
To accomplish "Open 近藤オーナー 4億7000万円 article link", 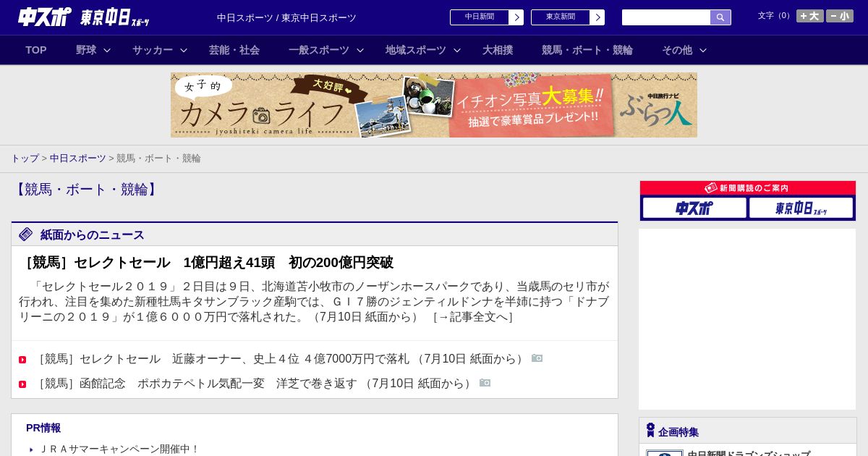I will point(280,359).
